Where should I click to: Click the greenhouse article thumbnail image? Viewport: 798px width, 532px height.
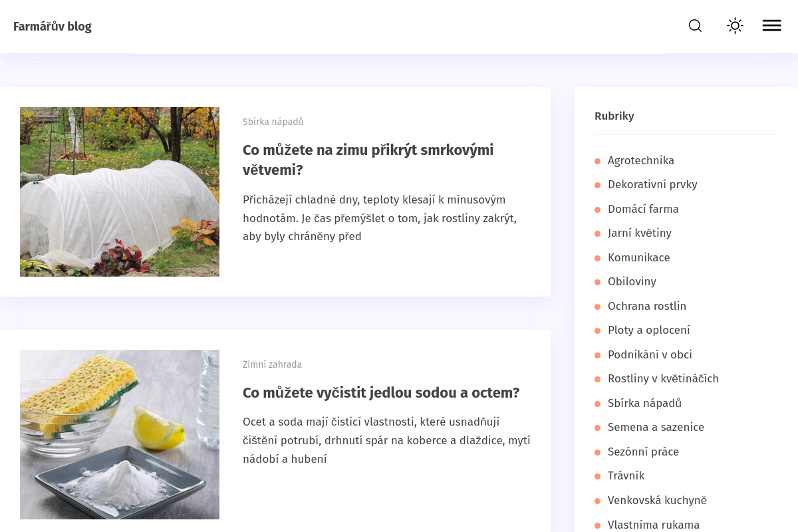[120, 192]
